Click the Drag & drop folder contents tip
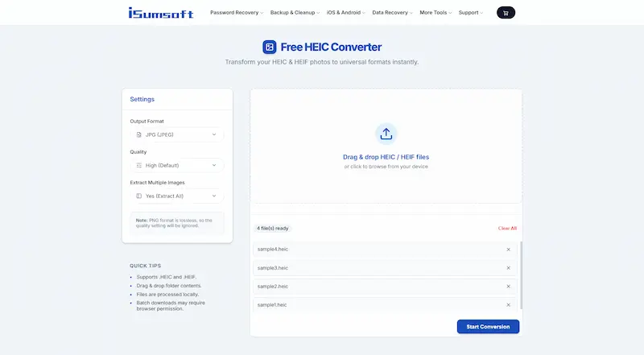Image resolution: width=644 pixels, height=355 pixels. (169, 286)
